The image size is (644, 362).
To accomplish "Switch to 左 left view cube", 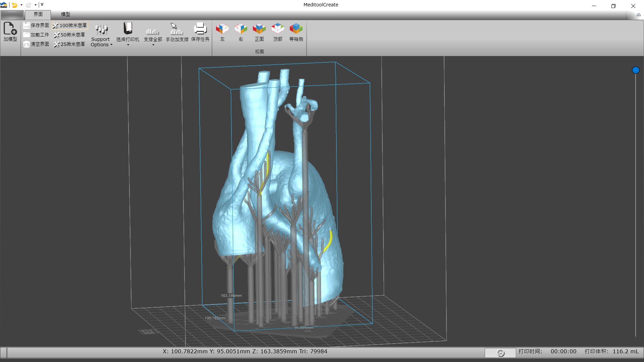I will (222, 29).
